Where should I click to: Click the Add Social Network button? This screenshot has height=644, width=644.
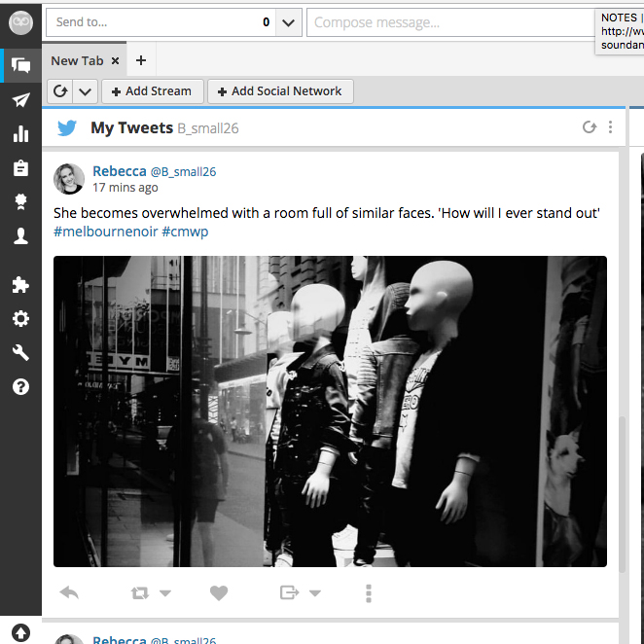(280, 91)
